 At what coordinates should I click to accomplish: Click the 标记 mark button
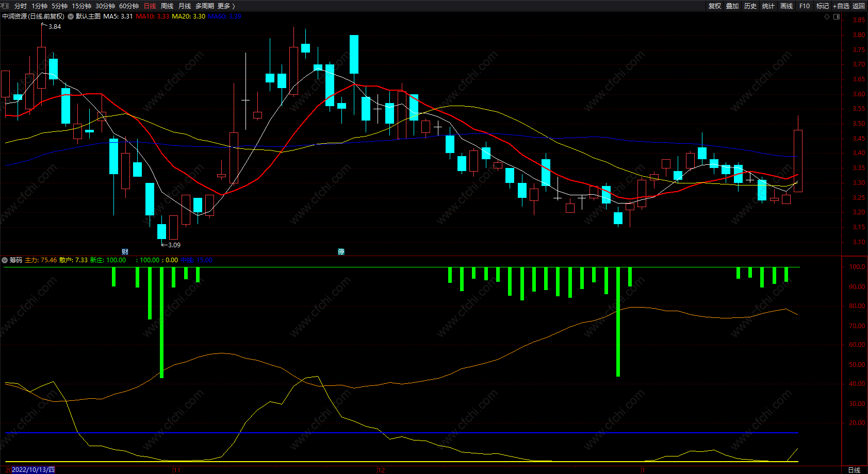pos(823,6)
